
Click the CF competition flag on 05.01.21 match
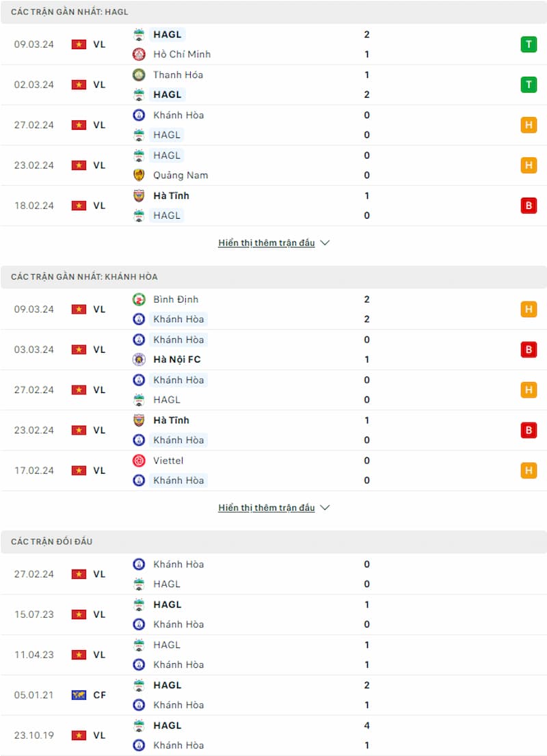tap(79, 694)
